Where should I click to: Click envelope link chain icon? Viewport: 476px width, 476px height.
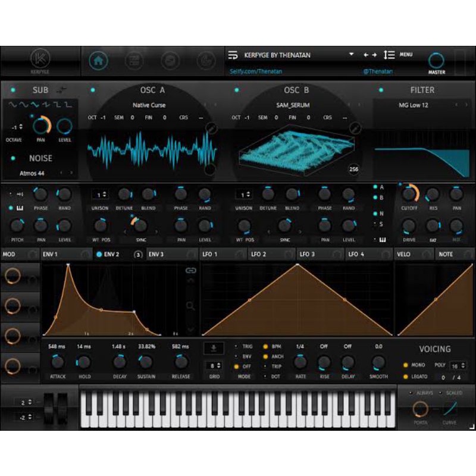pos(190,270)
